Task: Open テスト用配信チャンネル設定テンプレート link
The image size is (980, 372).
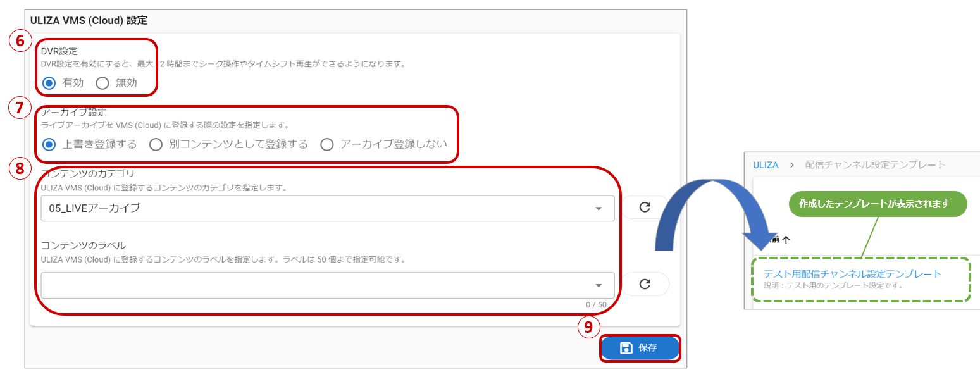Action: pos(853,274)
